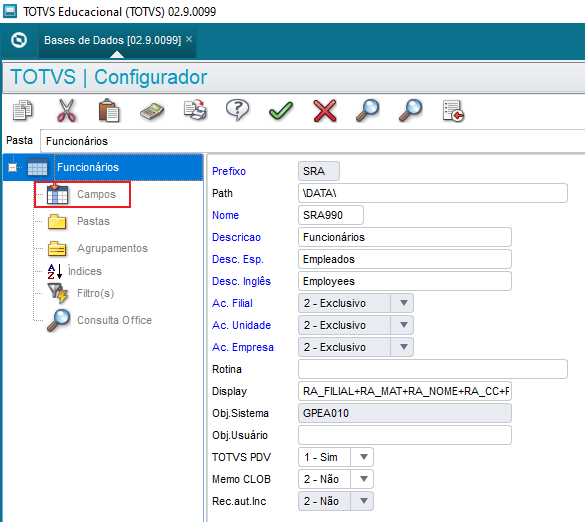Open the Ac. Unidade dropdown
Viewport: 585px width, 522px height.
point(404,325)
